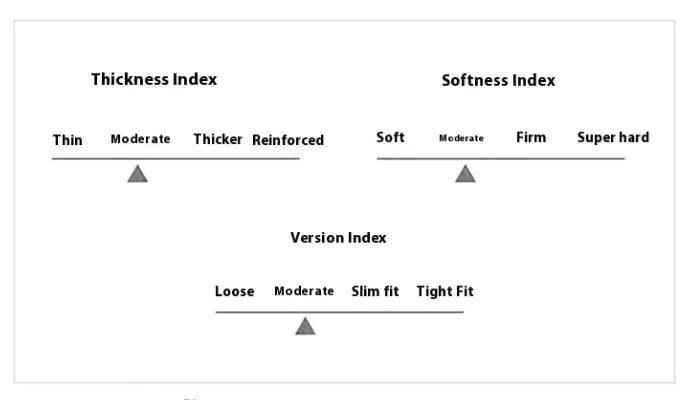Pick the Tight Fit label
The image size is (696, 400).
[x=445, y=291]
